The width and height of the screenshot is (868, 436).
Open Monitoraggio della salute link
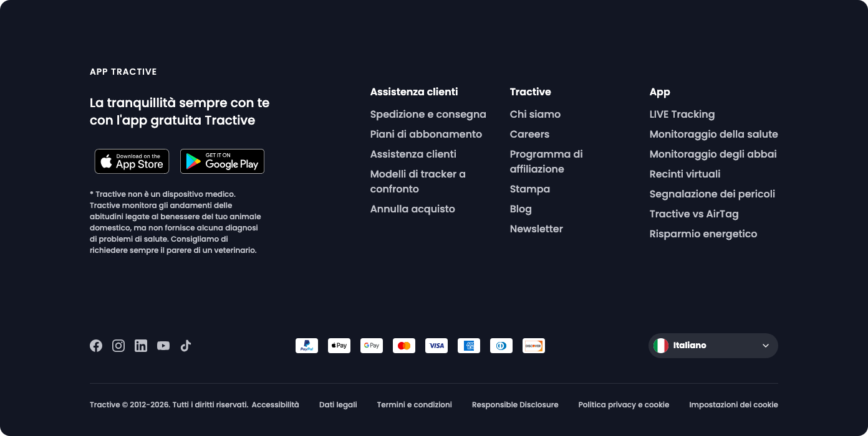(x=714, y=134)
